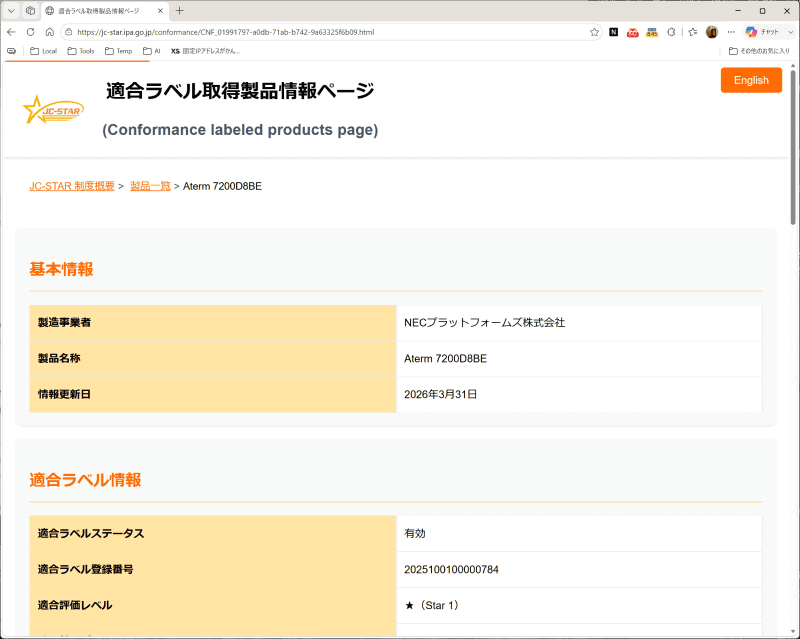This screenshot has height=639, width=800.
Task: Open the browser extensions puzzle icon
Action: coord(671,32)
